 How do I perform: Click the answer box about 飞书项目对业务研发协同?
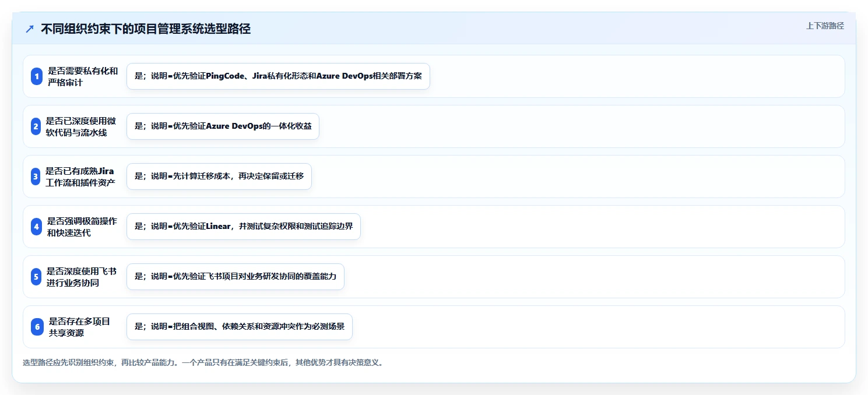pos(236,277)
